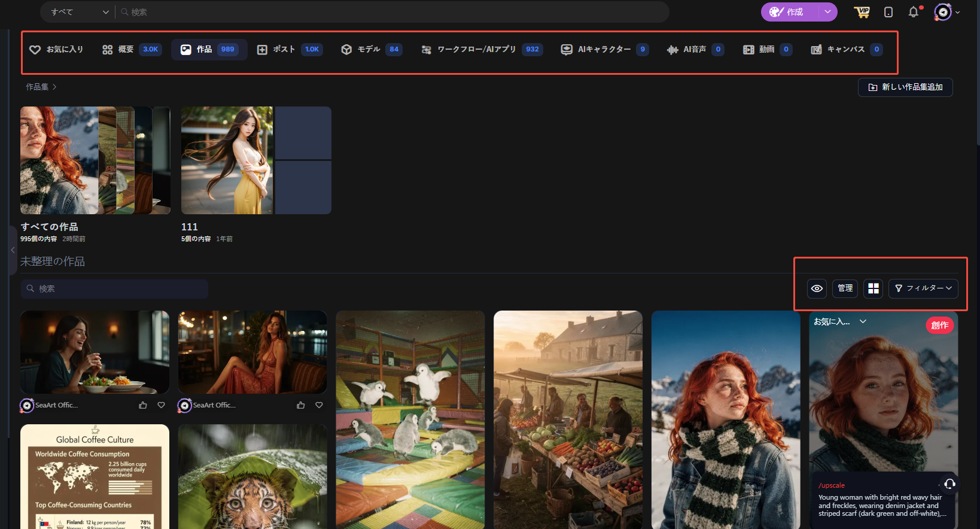Click the 新しい作品集追加 button
The height and width of the screenshot is (529, 980).
[x=905, y=87]
